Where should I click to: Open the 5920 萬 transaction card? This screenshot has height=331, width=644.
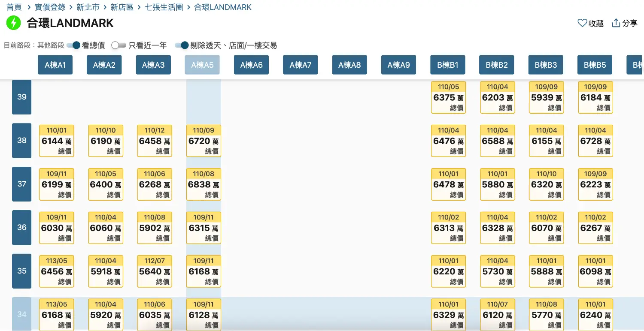pos(106,315)
